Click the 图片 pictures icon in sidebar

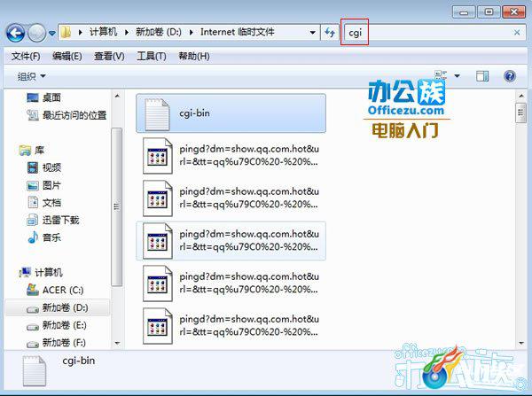click(33, 185)
